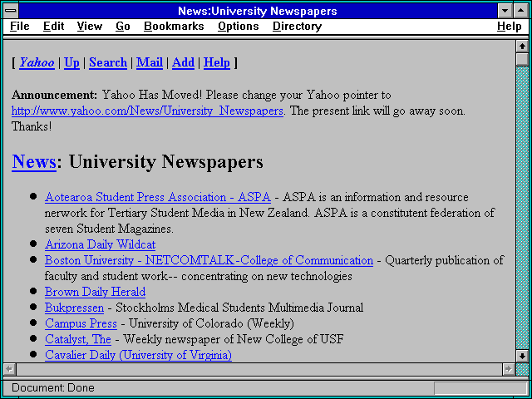Open the File menu
This screenshot has height=399, width=532.
20,27
